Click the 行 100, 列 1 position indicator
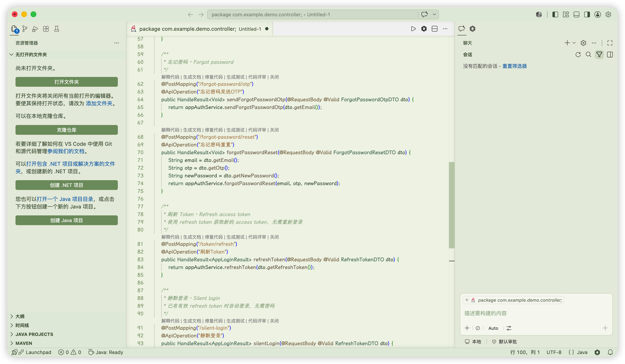 pos(525,352)
